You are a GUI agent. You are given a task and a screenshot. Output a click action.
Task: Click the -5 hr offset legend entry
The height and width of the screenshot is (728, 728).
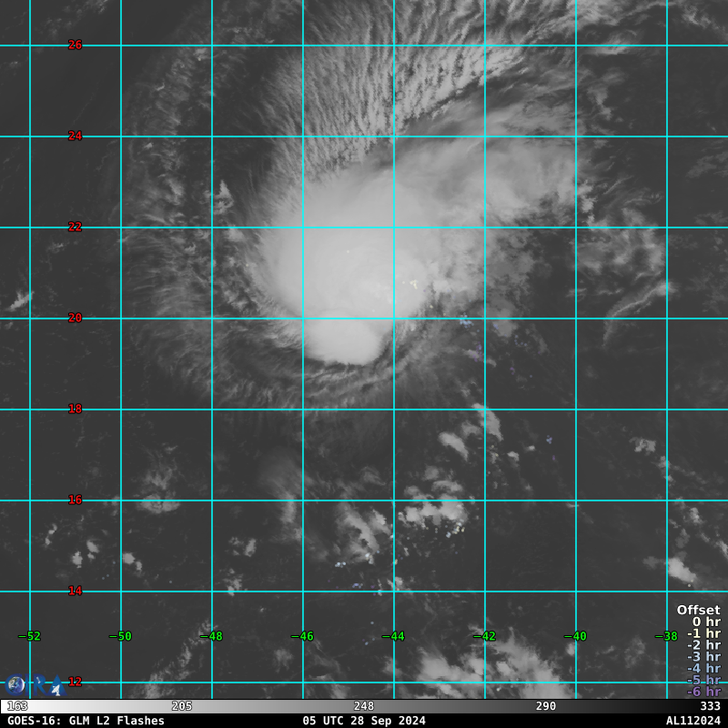tap(703, 680)
